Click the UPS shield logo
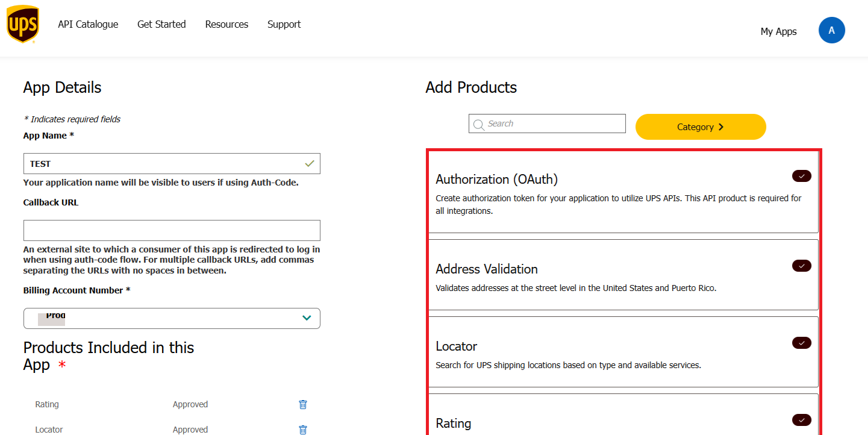This screenshot has height=435, width=868. point(23,24)
